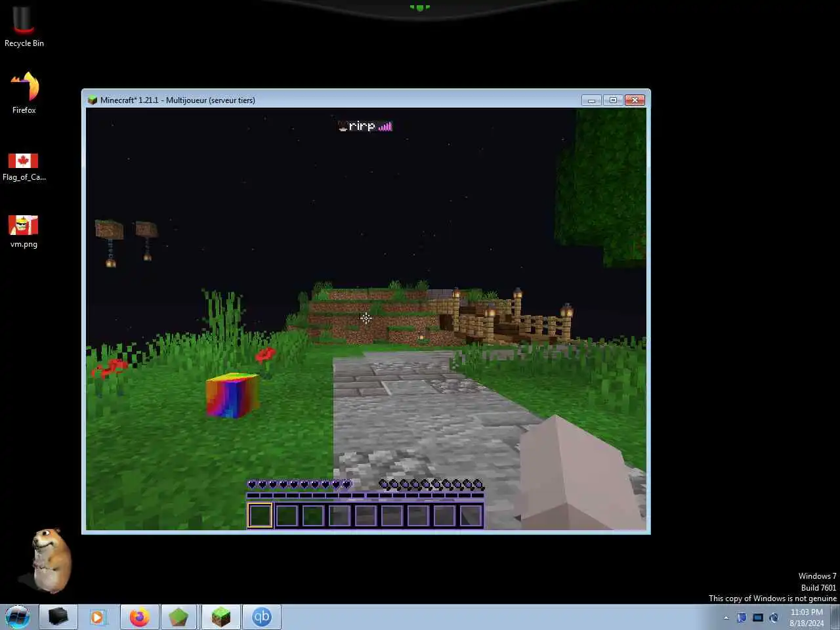Screen dimensions: 840x630
Task: Select the Firefox desktop shortcut
Action: pos(24,93)
